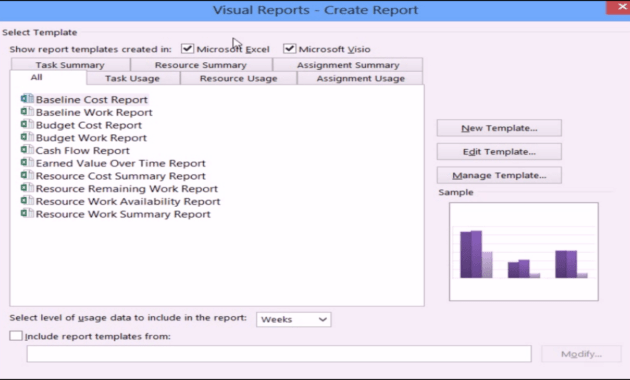Open the Weeks usage data dropdown
Viewport: 630px width, 380px height.
pos(294,319)
